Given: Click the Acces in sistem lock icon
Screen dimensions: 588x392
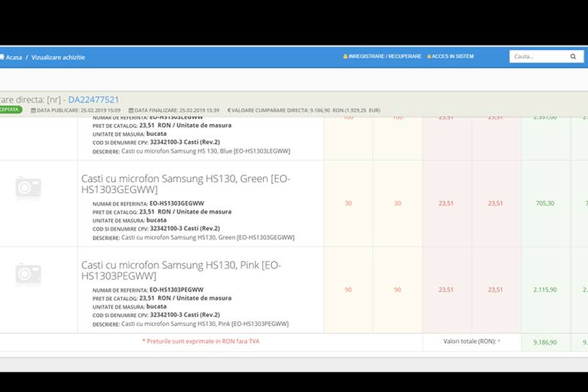Looking at the screenshot, I should [429, 57].
